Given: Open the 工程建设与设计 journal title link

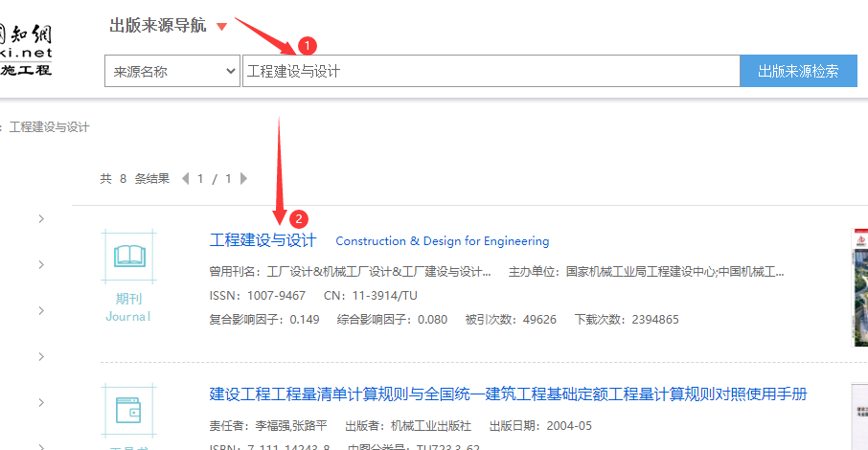Looking at the screenshot, I should (263, 240).
